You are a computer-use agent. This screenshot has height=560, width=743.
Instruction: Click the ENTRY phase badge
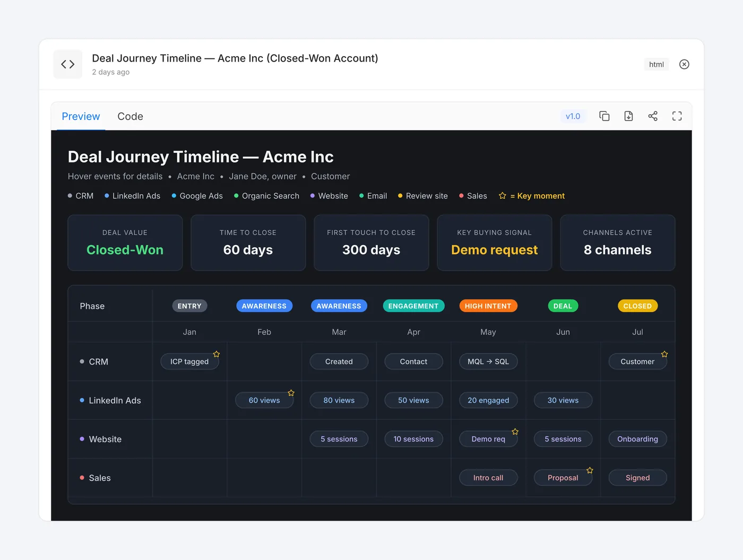coord(189,306)
